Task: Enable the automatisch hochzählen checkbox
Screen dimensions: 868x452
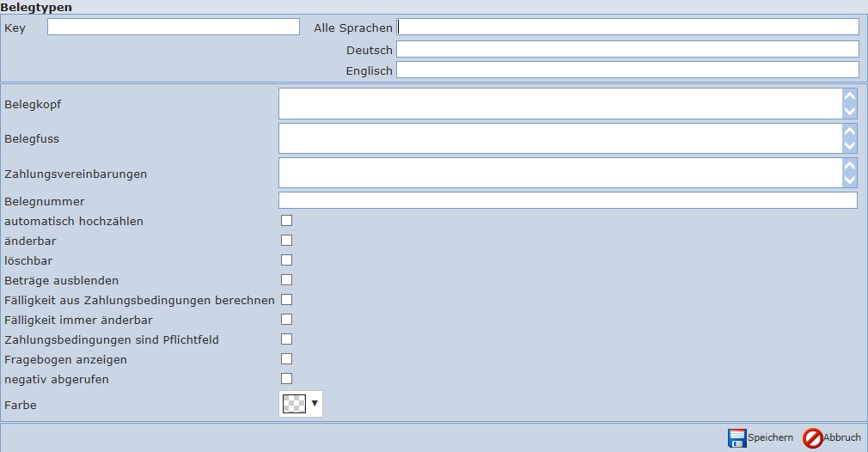Action: point(287,221)
